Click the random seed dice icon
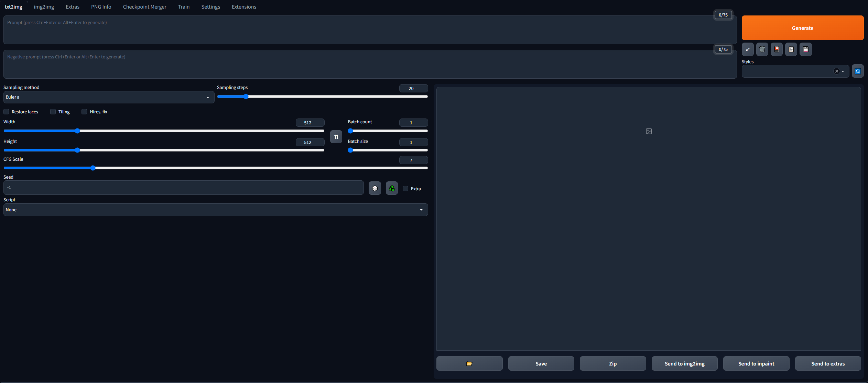868x383 pixels. (x=375, y=188)
